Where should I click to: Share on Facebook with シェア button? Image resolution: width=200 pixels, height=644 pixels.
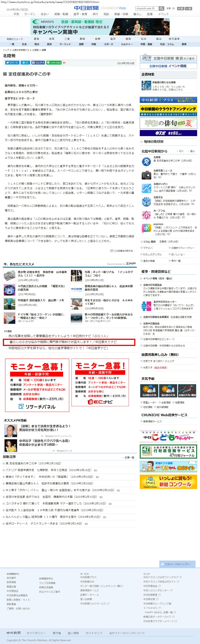38,62
